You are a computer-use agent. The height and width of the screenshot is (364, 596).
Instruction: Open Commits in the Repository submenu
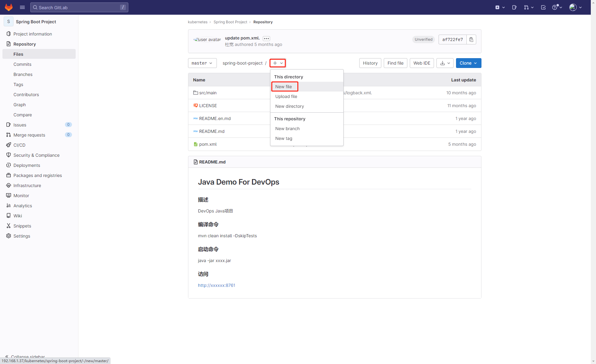pyautogui.click(x=22, y=64)
